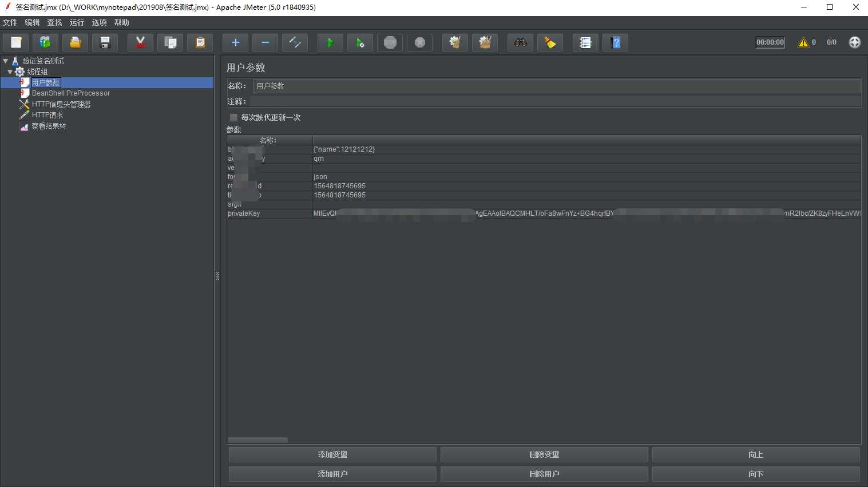Open search with binoculars icon
868x487 pixels.
click(x=520, y=42)
